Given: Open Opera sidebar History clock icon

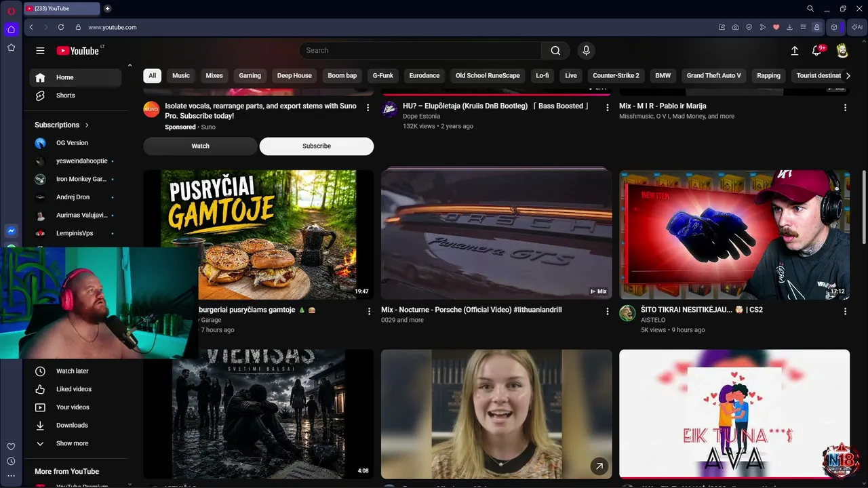Looking at the screenshot, I should point(11,462).
